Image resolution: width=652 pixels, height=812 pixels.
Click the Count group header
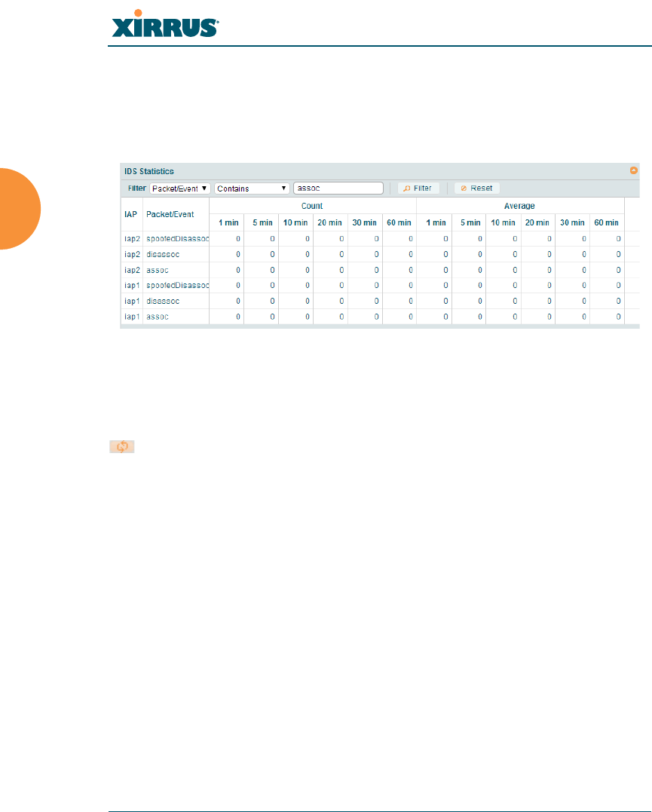click(312, 206)
